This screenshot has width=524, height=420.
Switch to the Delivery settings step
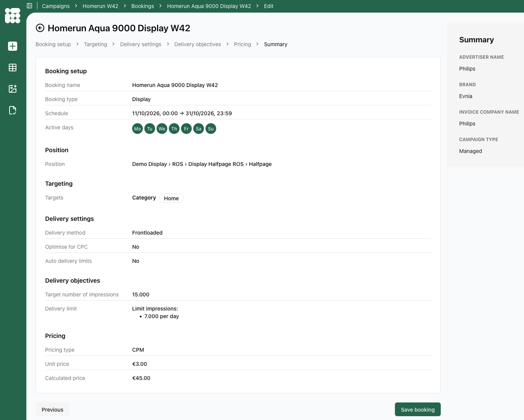pyautogui.click(x=141, y=44)
